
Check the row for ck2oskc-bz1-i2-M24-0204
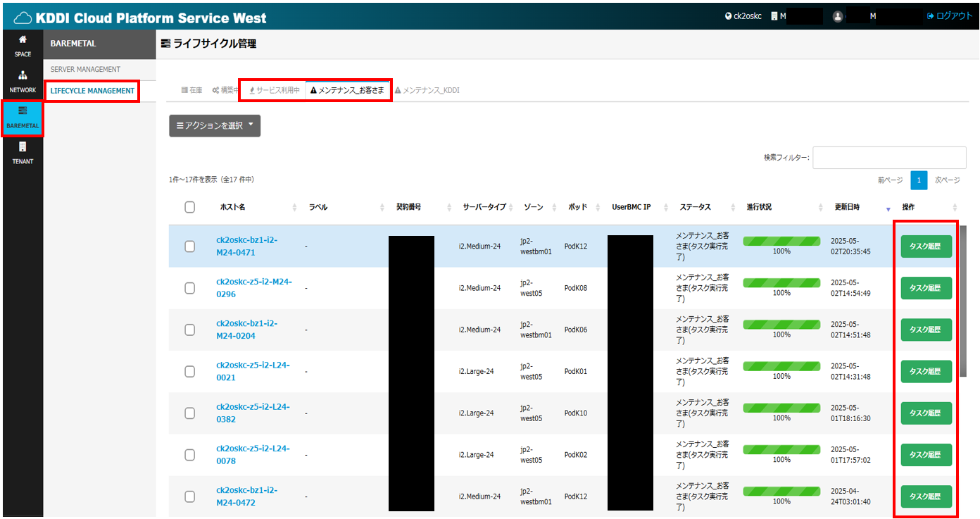click(189, 330)
